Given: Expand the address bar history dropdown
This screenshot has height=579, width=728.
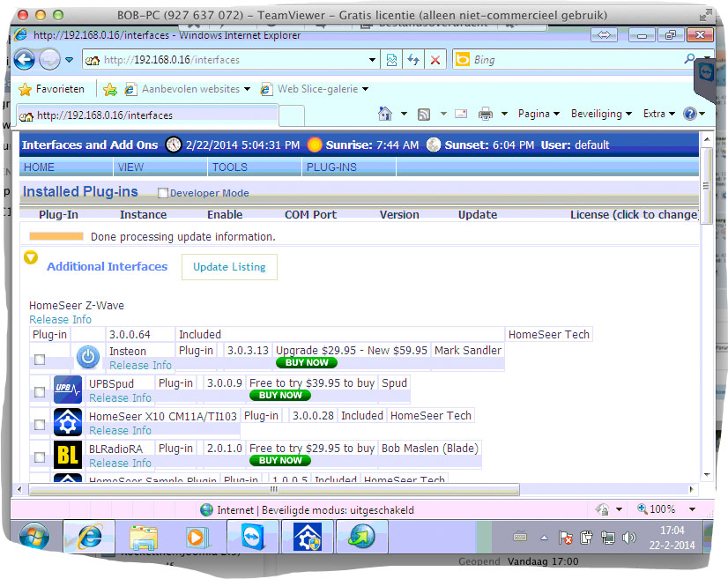Looking at the screenshot, I should (x=372, y=60).
